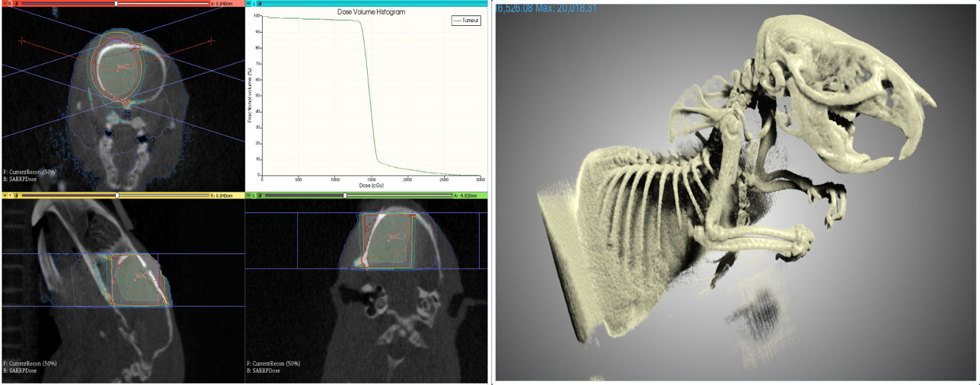Click the pin icon in the green slice bar
The height and width of the screenshot is (385, 980).
coord(249,196)
